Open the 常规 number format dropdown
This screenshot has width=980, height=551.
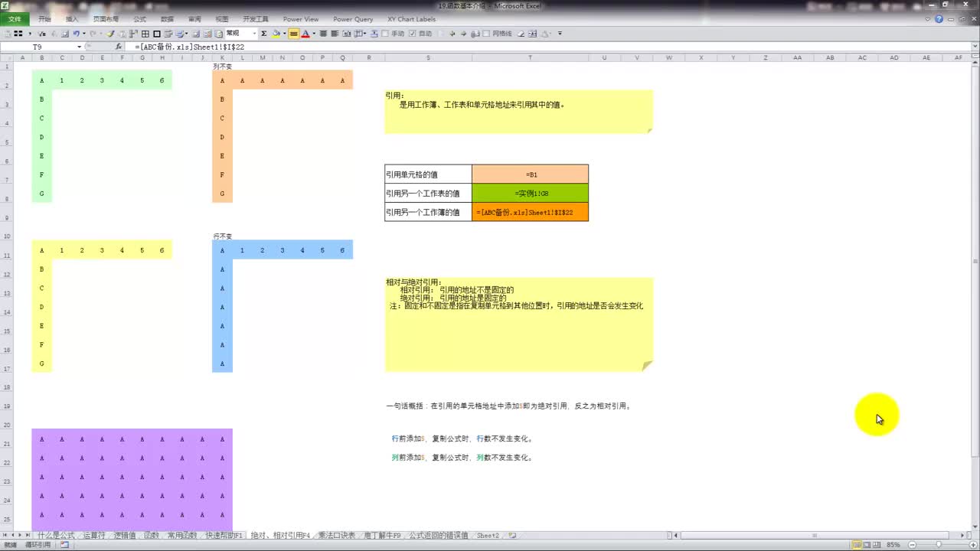pos(254,34)
